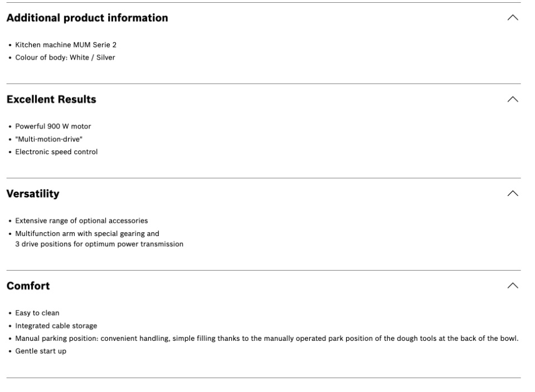The height and width of the screenshot is (392, 535).
Task: Collapse Additional product information using its chevron
Action: coord(513,18)
